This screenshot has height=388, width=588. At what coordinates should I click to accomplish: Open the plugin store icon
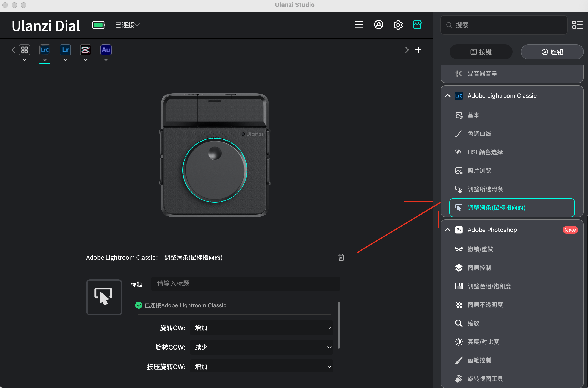coord(417,25)
